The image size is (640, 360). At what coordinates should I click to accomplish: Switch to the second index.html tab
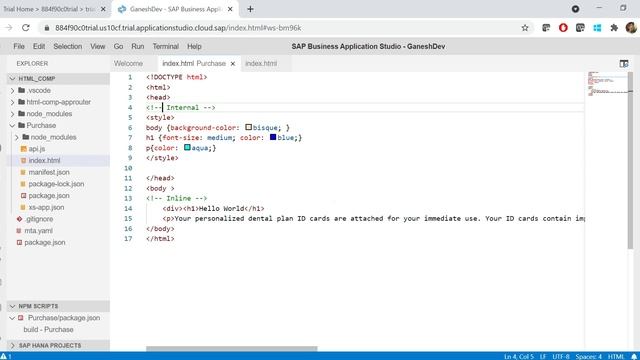tap(261, 64)
